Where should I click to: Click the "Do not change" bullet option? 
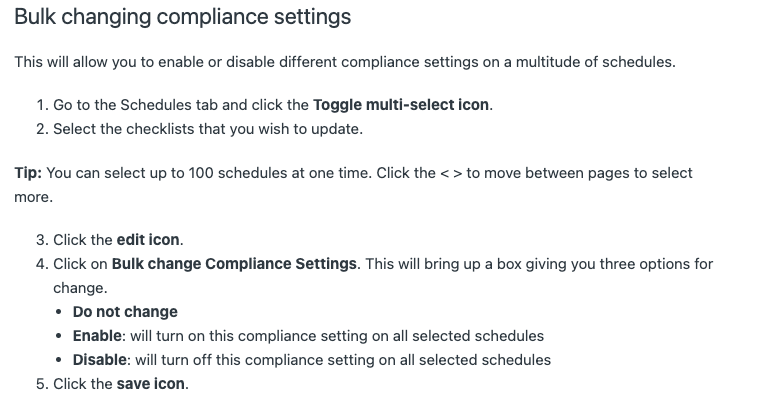click(x=125, y=312)
